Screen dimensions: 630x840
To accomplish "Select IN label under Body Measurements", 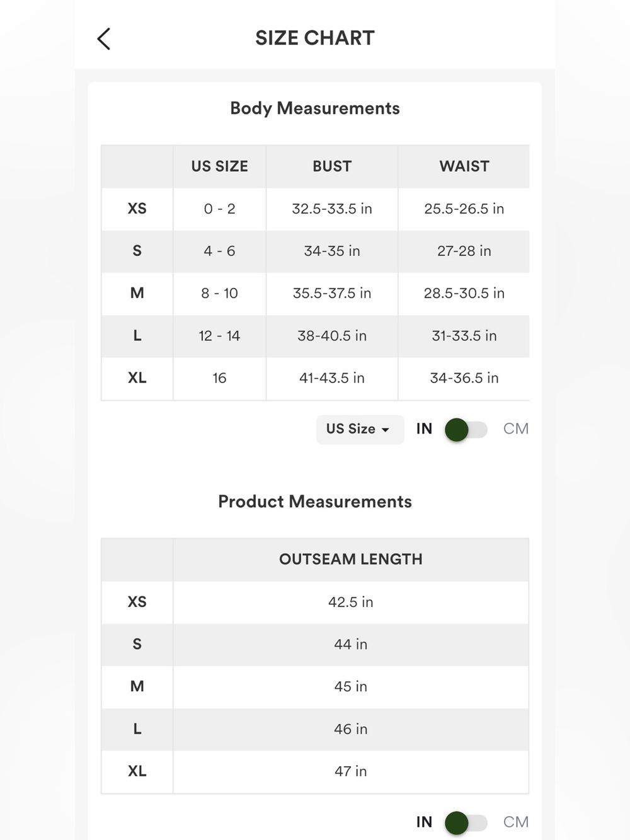I will [424, 429].
